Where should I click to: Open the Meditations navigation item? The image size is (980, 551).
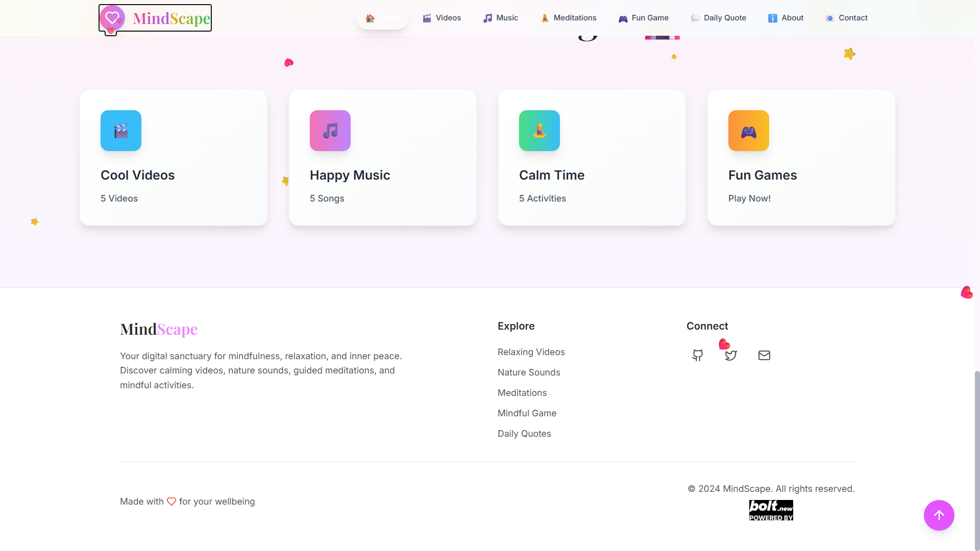[569, 18]
